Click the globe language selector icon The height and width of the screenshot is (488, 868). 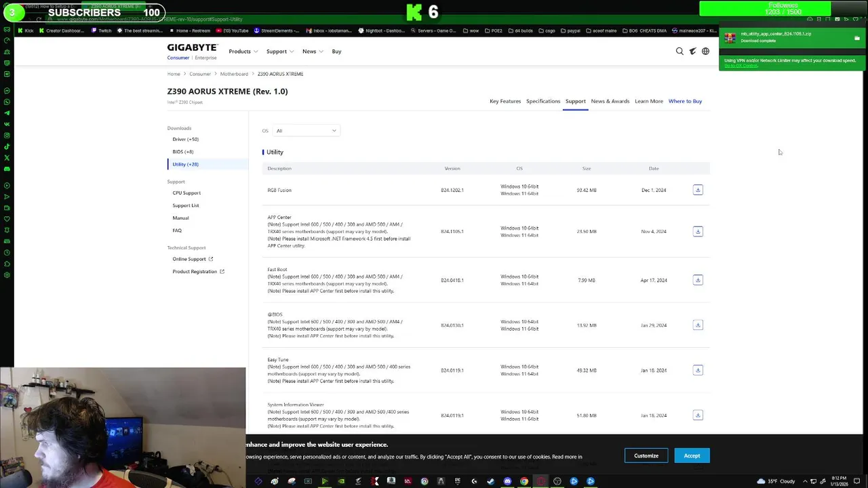[x=705, y=52]
